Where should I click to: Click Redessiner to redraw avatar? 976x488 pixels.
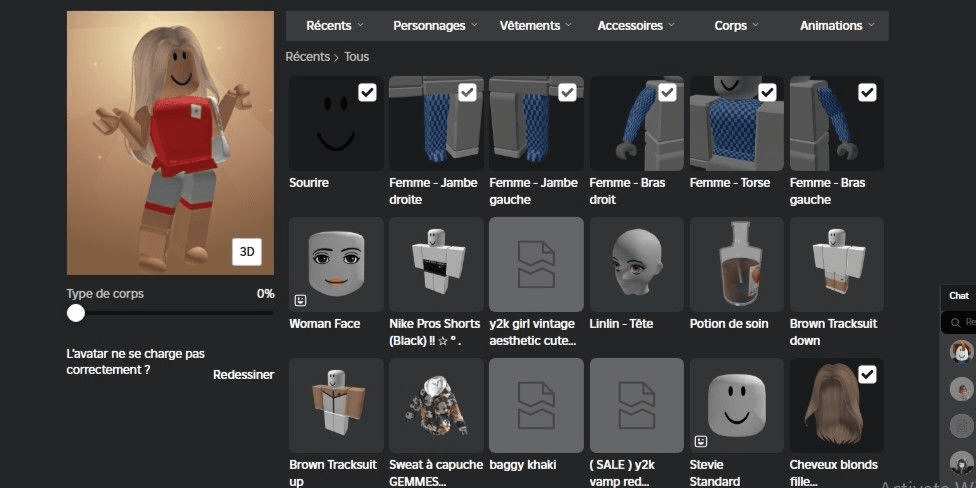coord(243,375)
